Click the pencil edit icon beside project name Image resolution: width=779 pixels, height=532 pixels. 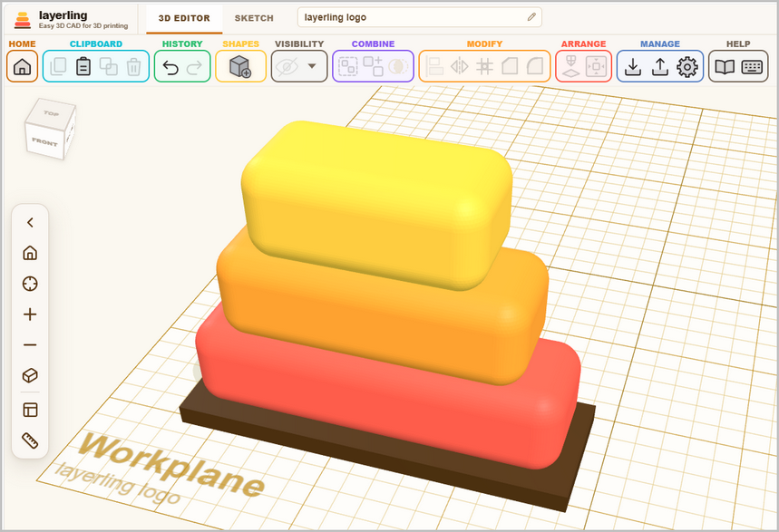click(531, 17)
